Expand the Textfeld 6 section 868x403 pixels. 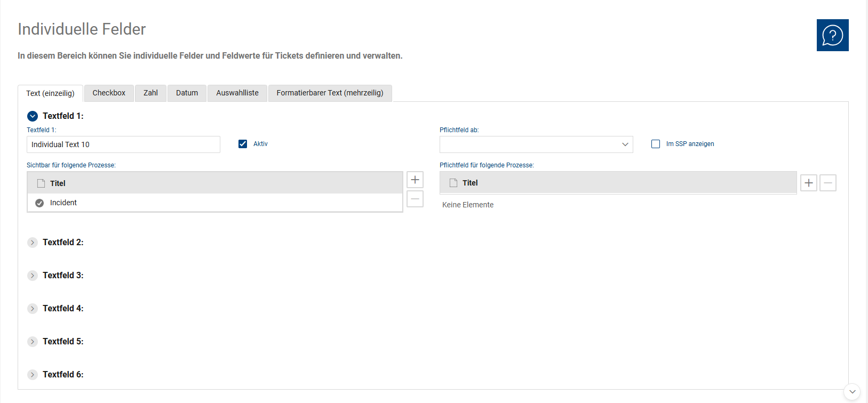(x=33, y=375)
